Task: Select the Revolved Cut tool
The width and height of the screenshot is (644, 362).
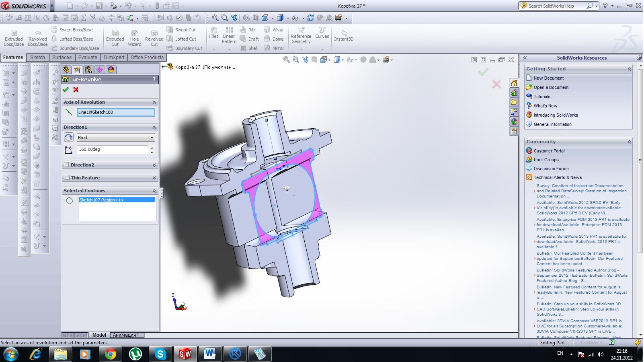Action: [x=154, y=38]
